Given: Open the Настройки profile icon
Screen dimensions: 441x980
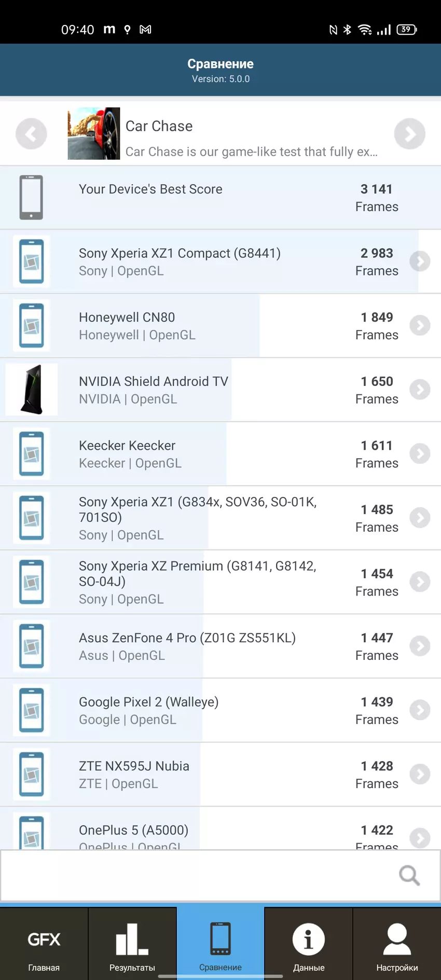Looking at the screenshot, I should [x=397, y=940].
